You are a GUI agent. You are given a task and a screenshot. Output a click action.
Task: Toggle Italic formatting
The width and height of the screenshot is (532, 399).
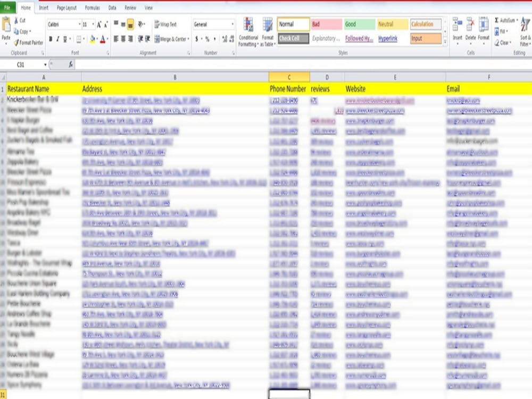[57, 39]
